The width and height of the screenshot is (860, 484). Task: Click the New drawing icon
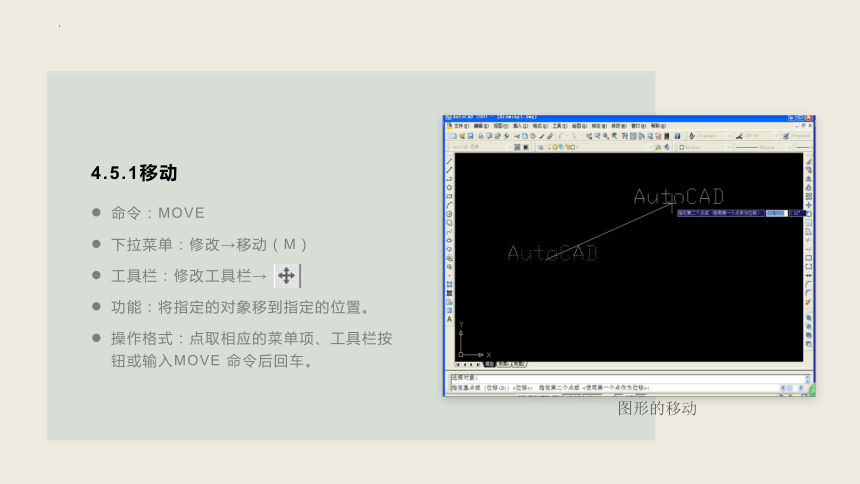454,136
